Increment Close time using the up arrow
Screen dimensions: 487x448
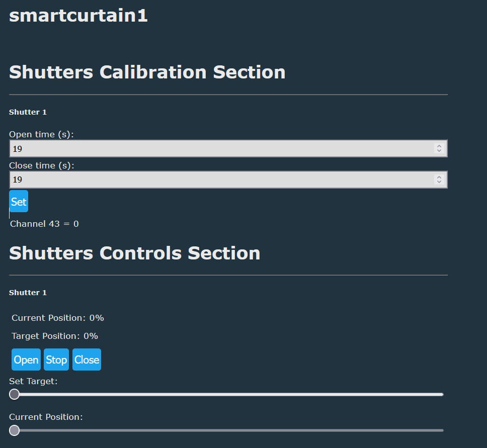[439, 177]
